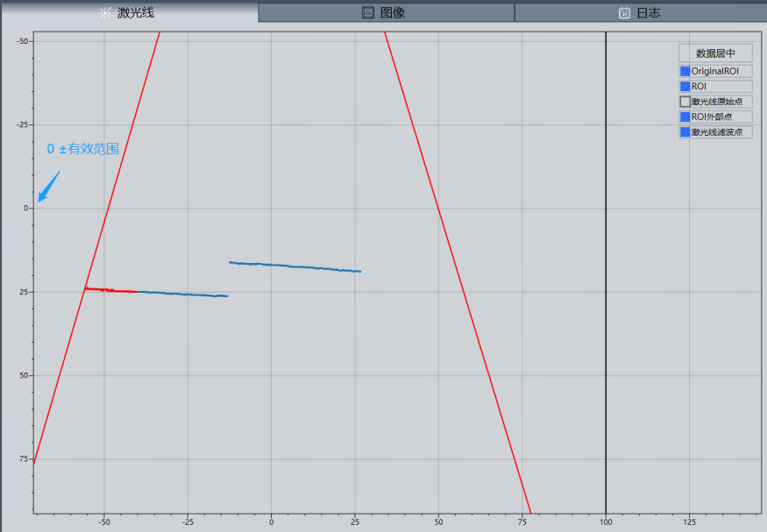The image size is (767, 532).
Task: Switch to the 图像 tab
Action: (386, 12)
